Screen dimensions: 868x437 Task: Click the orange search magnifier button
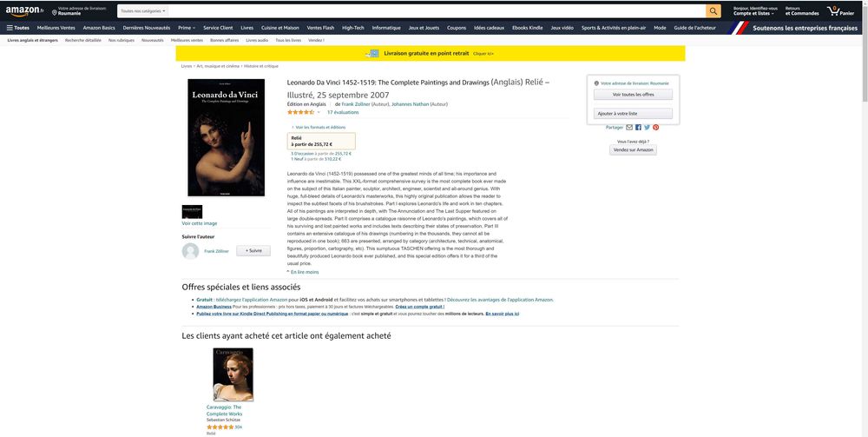click(x=713, y=11)
